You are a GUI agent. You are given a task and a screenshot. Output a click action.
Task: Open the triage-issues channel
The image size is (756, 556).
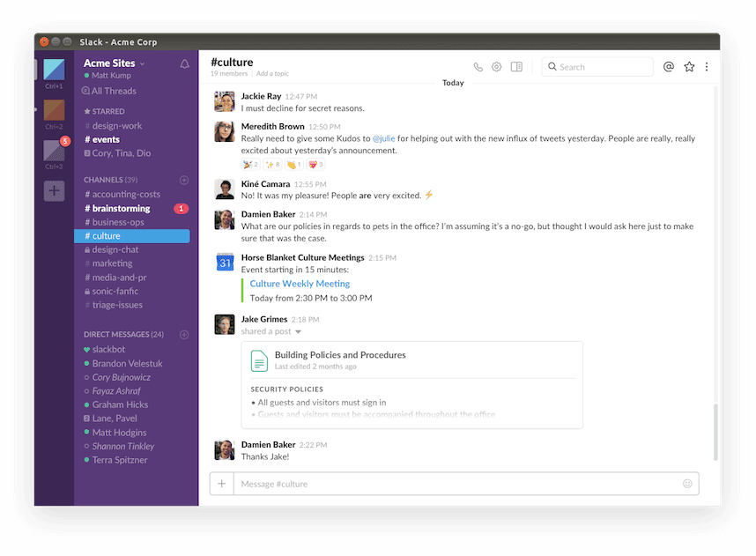point(114,305)
